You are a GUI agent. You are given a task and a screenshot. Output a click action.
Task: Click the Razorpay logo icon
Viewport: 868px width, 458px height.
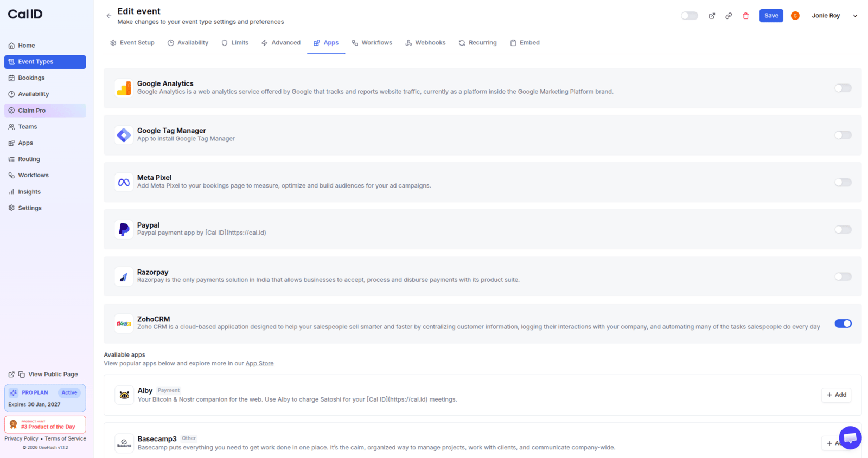click(x=124, y=276)
